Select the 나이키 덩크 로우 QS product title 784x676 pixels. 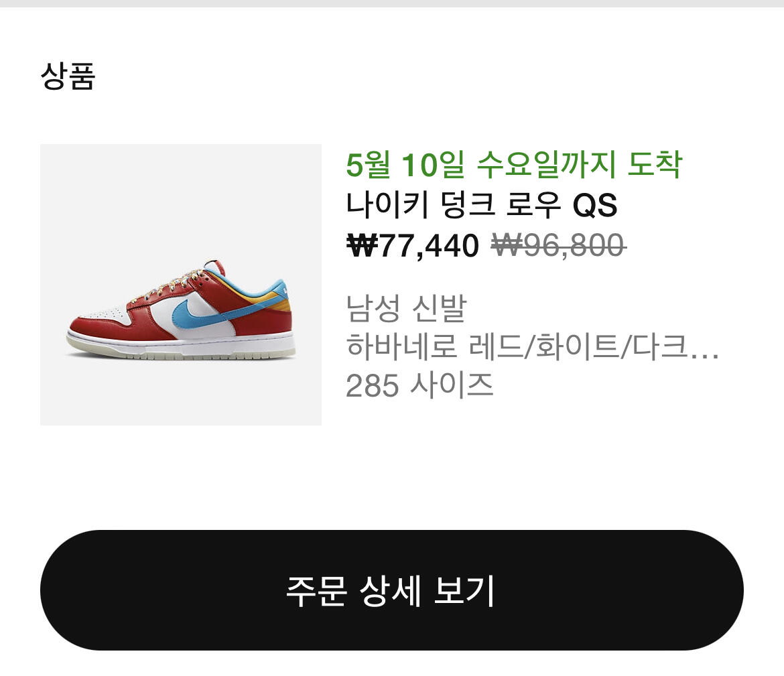(x=482, y=205)
